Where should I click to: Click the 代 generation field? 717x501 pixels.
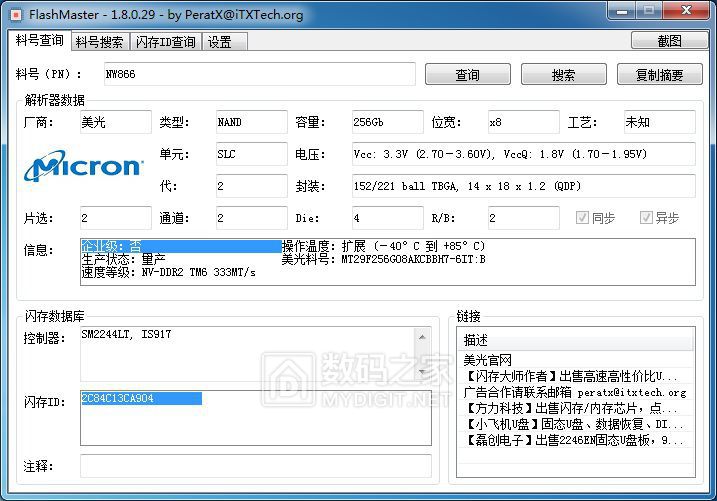[x=251, y=186]
